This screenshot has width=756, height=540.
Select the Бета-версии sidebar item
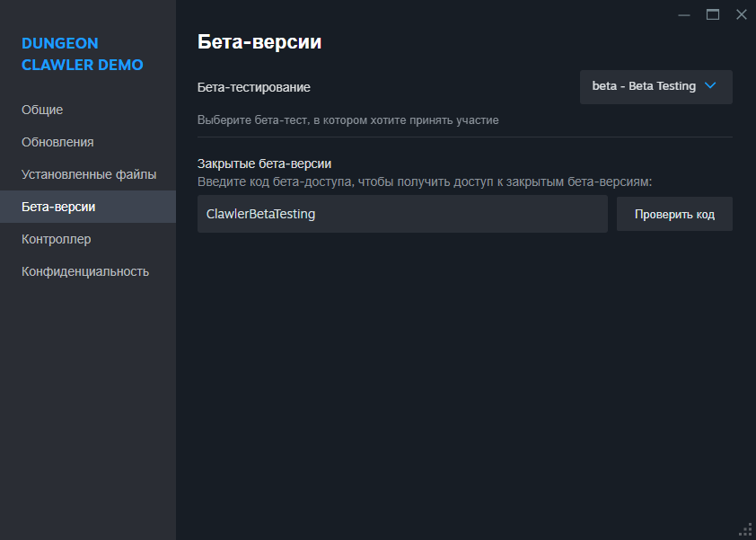click(88, 207)
